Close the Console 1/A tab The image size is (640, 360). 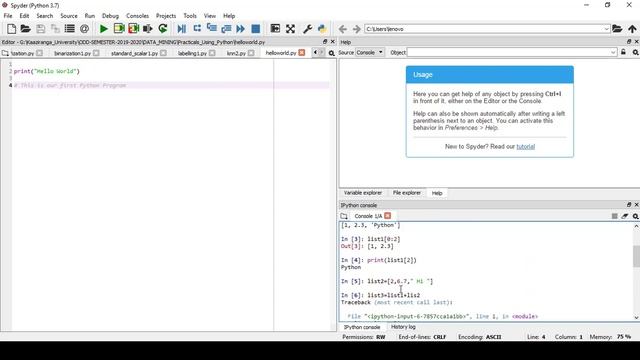point(387,216)
